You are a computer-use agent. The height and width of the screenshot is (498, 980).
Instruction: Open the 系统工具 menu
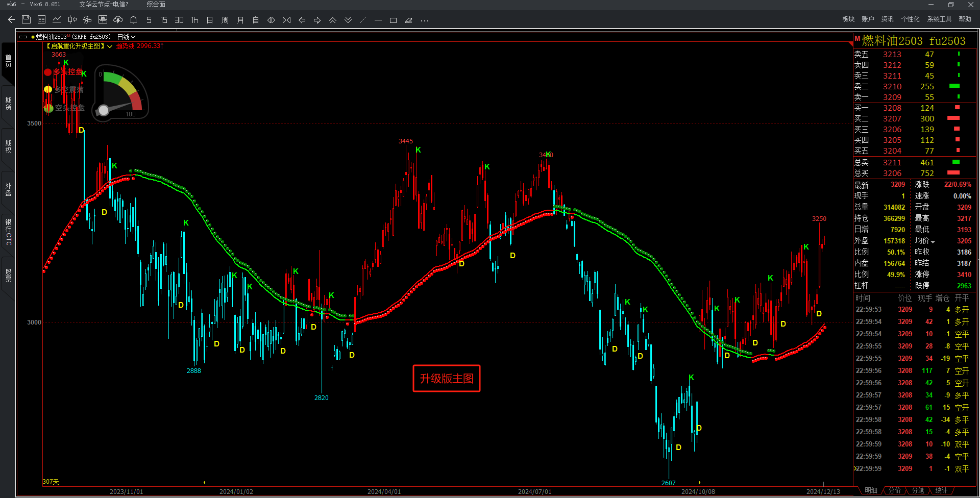pos(939,19)
